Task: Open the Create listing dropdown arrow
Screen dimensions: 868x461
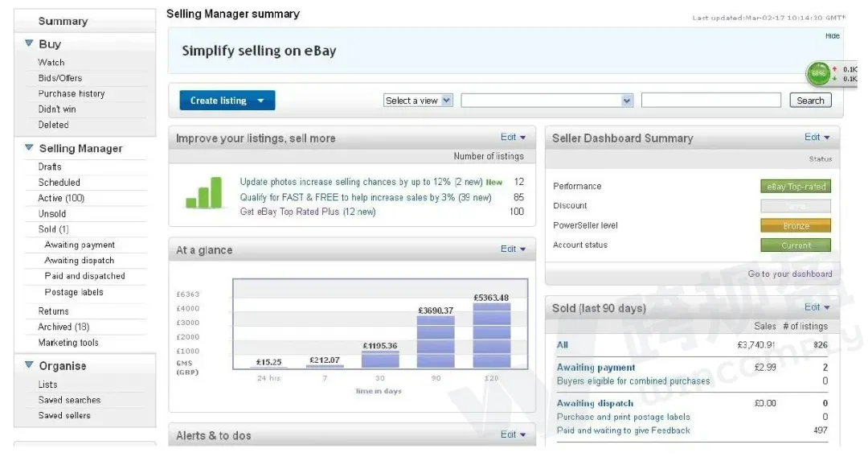Action: [260, 101]
